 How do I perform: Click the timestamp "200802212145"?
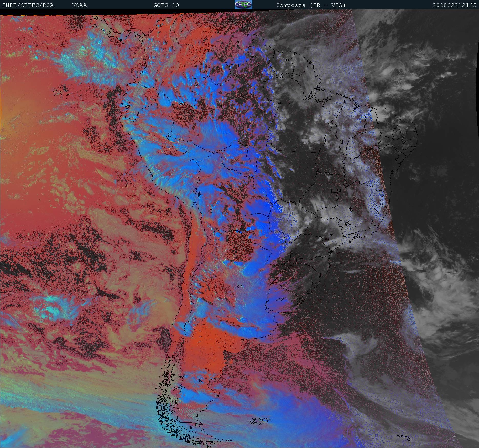454,5
